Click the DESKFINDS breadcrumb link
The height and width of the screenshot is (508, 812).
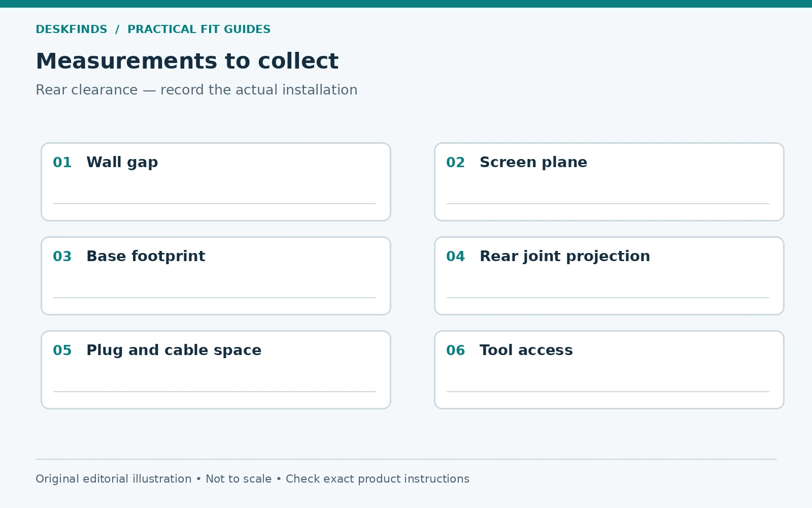[x=72, y=29]
